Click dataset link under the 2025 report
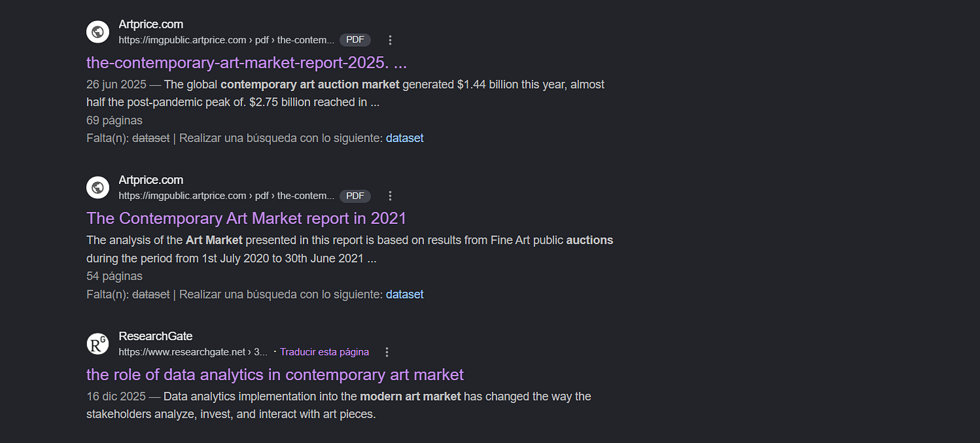Image resolution: width=980 pixels, height=443 pixels. 405,139
